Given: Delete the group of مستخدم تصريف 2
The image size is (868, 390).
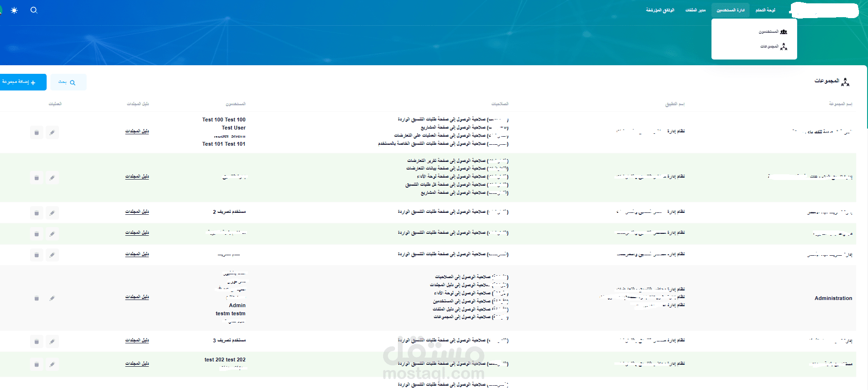Looking at the screenshot, I should click(37, 213).
